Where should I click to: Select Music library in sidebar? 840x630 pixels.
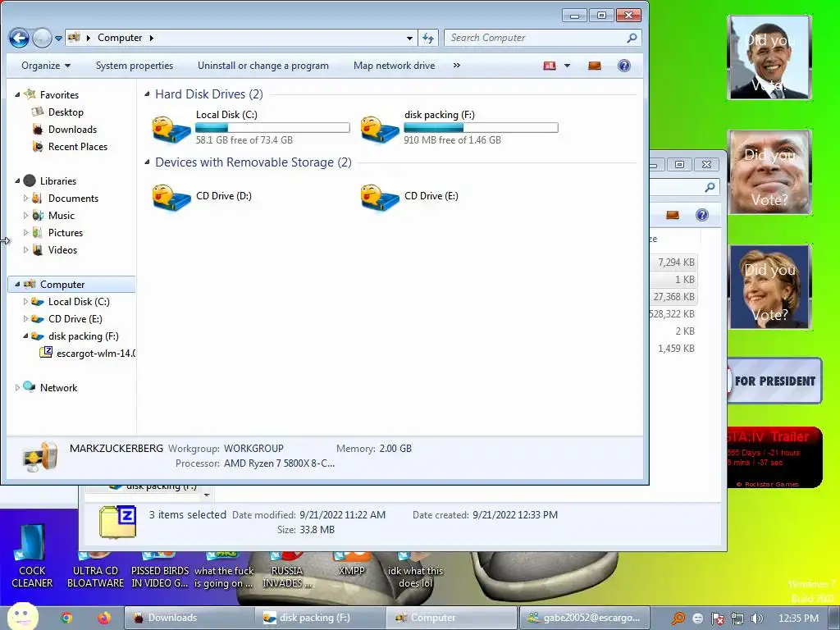pos(61,216)
